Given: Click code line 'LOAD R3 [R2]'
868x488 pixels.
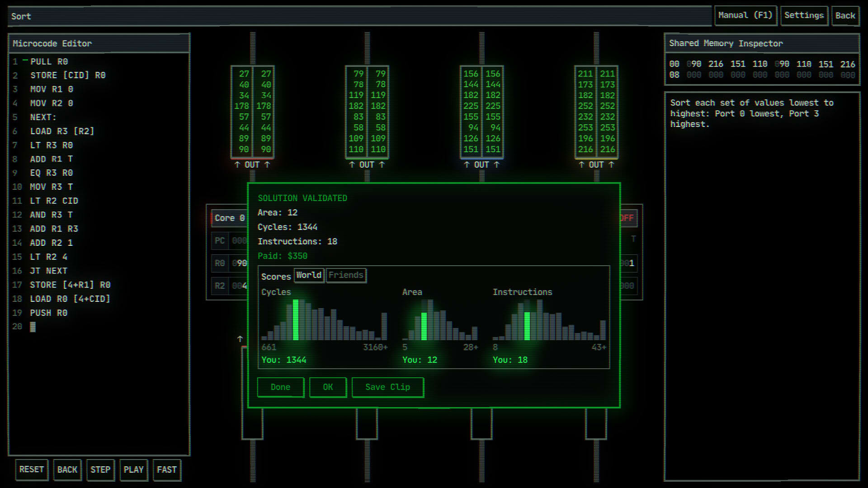Looking at the screenshot, I should (62, 131).
